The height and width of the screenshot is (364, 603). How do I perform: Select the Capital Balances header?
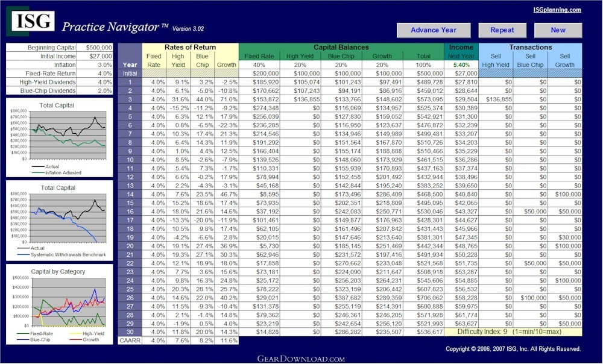tap(341, 47)
